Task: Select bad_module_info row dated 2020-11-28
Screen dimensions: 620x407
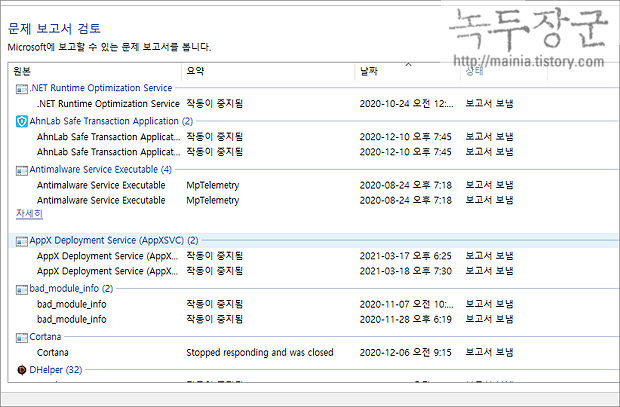Action: point(313,319)
